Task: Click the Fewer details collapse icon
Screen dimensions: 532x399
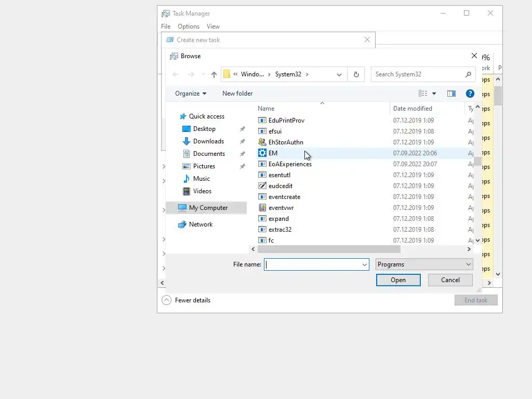Action: tap(166, 300)
